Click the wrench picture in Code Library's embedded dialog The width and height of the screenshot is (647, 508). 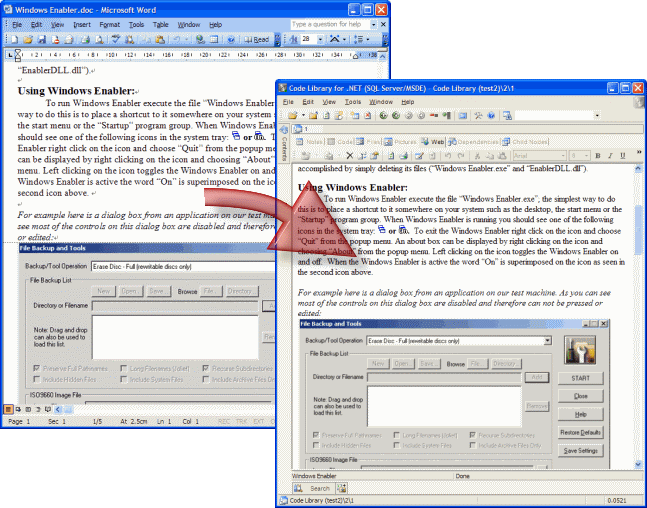tap(580, 350)
